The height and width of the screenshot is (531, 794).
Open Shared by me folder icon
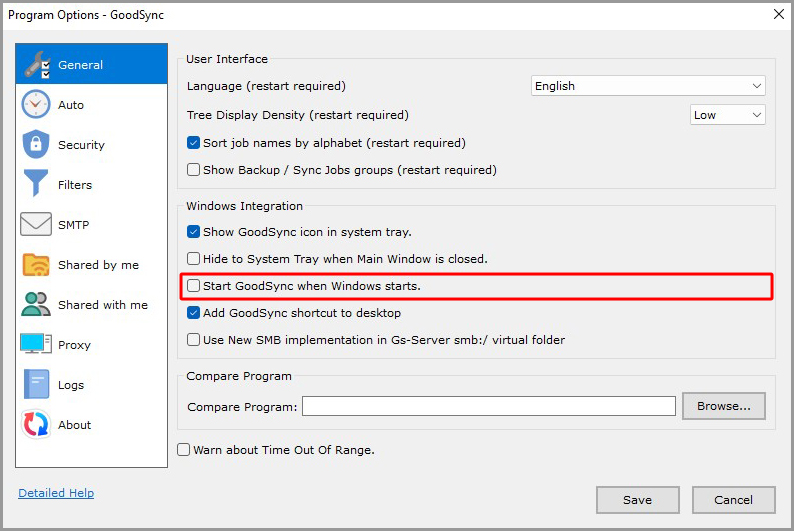(x=36, y=265)
